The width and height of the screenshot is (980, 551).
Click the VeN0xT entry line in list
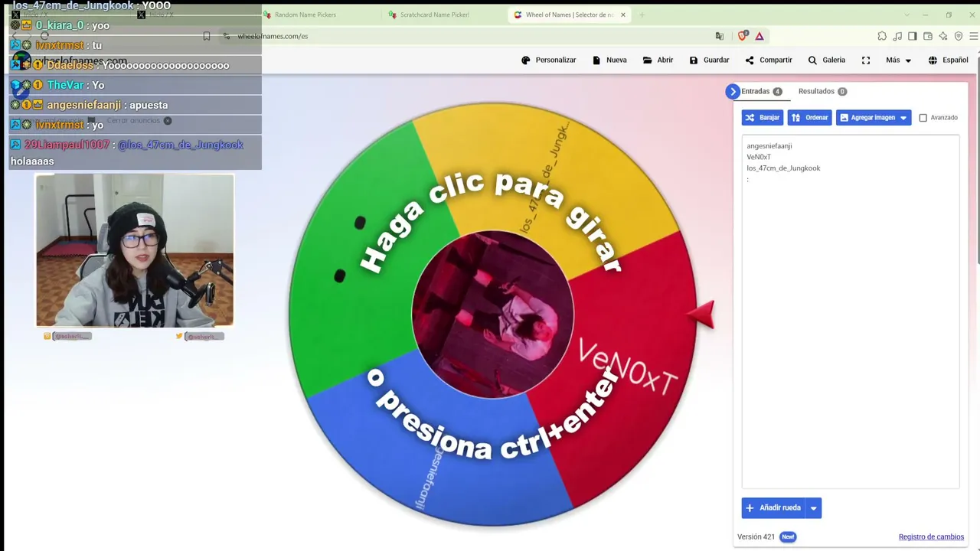[759, 157]
